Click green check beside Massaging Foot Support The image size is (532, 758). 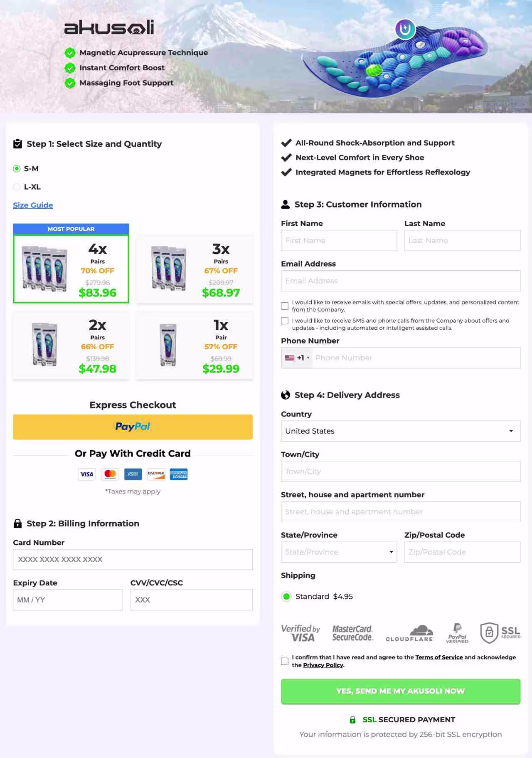coord(70,83)
